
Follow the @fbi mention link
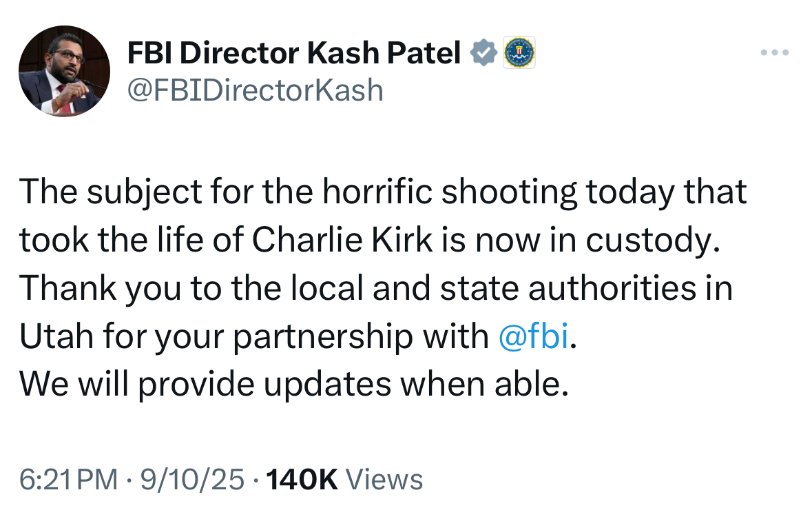point(533,336)
